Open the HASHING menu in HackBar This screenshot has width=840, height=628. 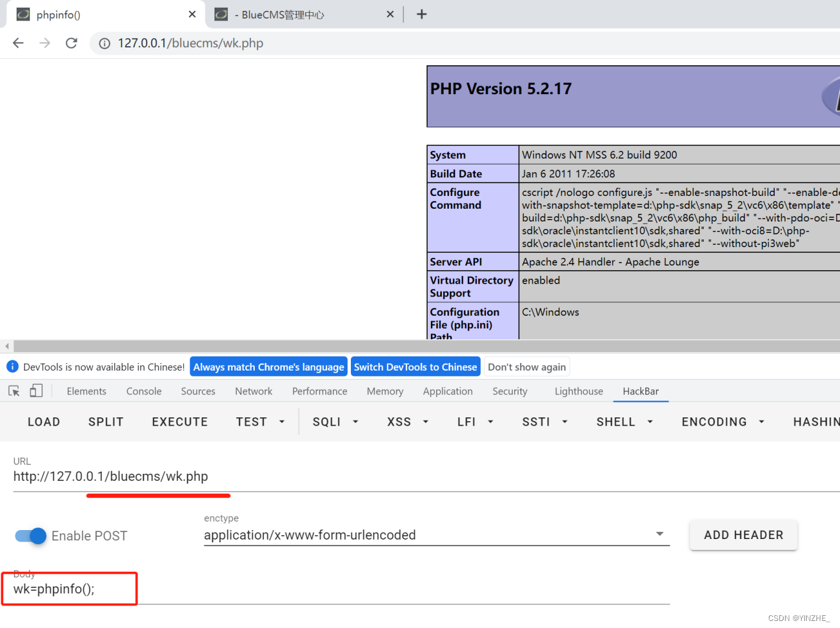[816, 422]
